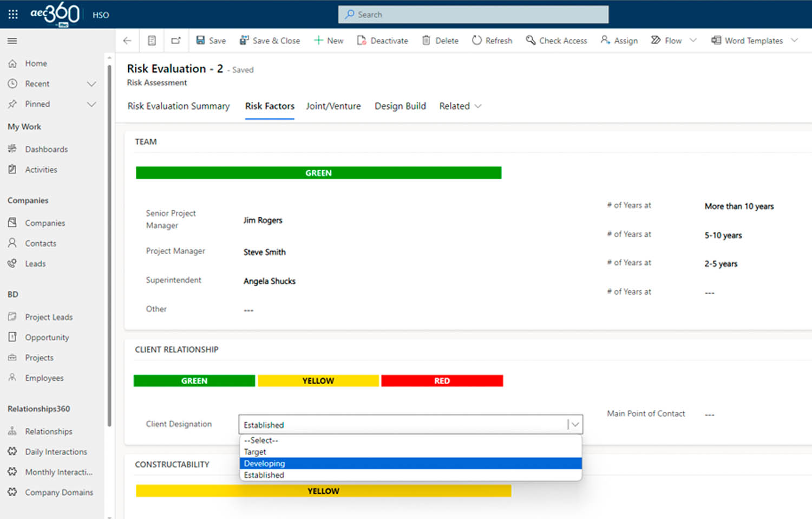The height and width of the screenshot is (519, 812).
Task: Click the Check Access icon
Action: pos(531,41)
